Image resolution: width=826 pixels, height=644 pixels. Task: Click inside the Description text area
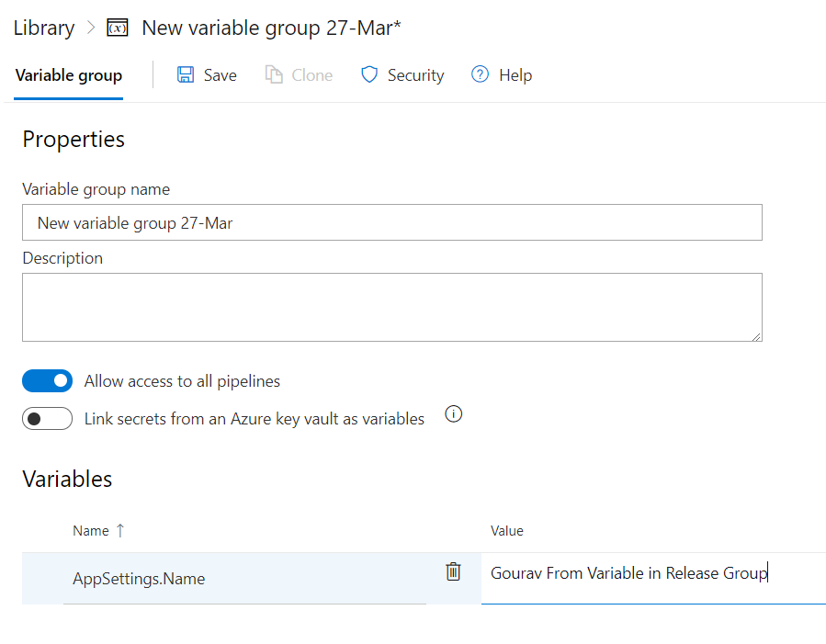tap(392, 307)
